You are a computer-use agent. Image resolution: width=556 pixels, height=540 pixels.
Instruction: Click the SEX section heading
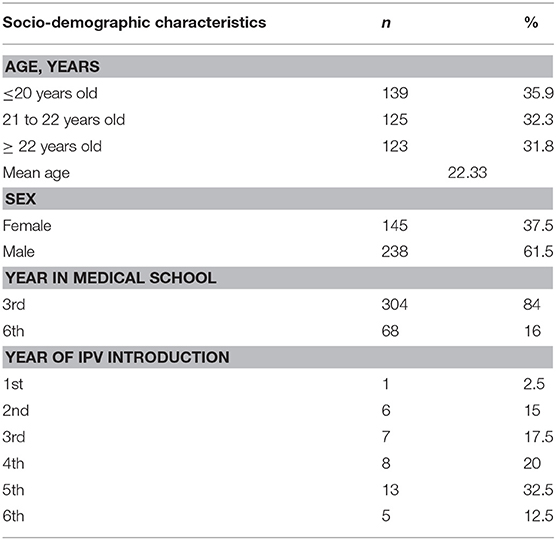(20, 199)
